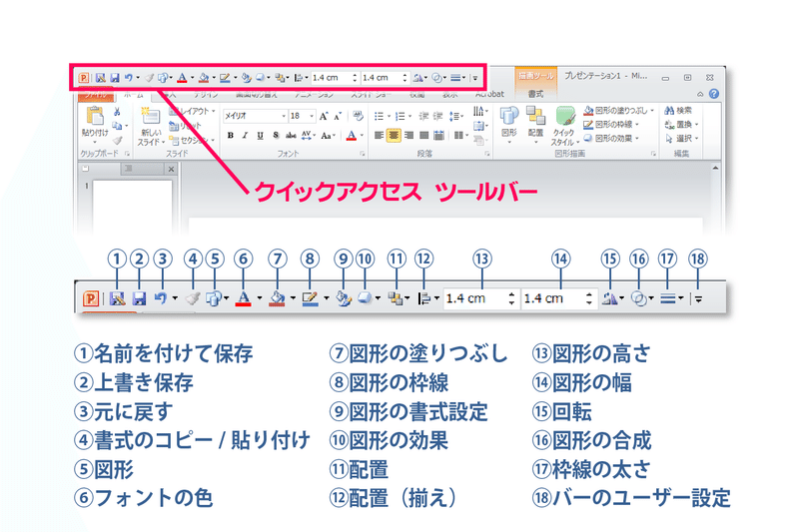
Task: Open Format Shape icon in enlarged toolbar
Action: [x=344, y=298]
